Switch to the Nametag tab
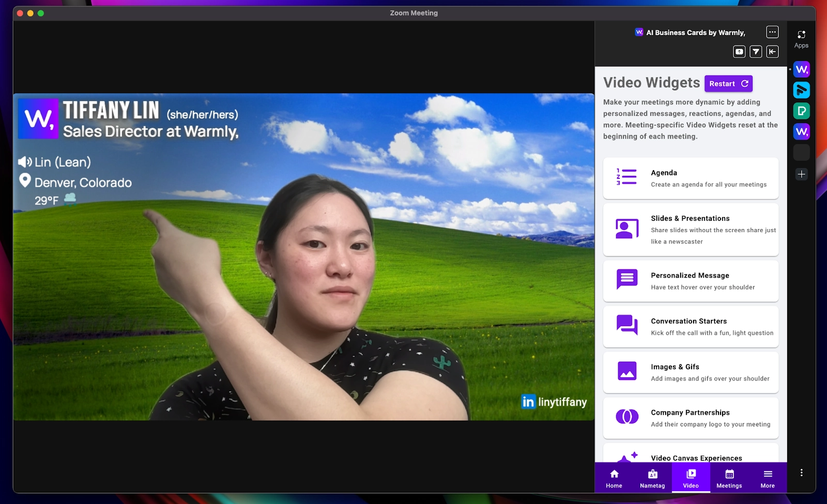This screenshot has height=504, width=827. point(652,478)
